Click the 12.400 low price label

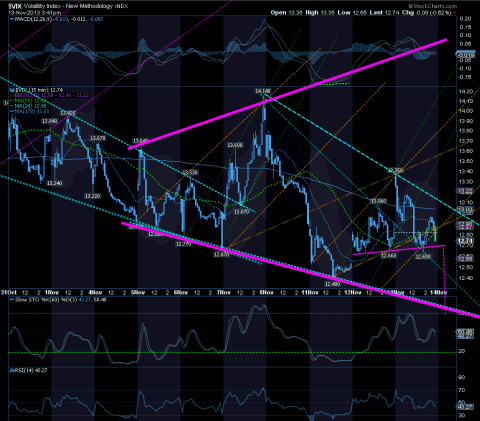(332, 284)
